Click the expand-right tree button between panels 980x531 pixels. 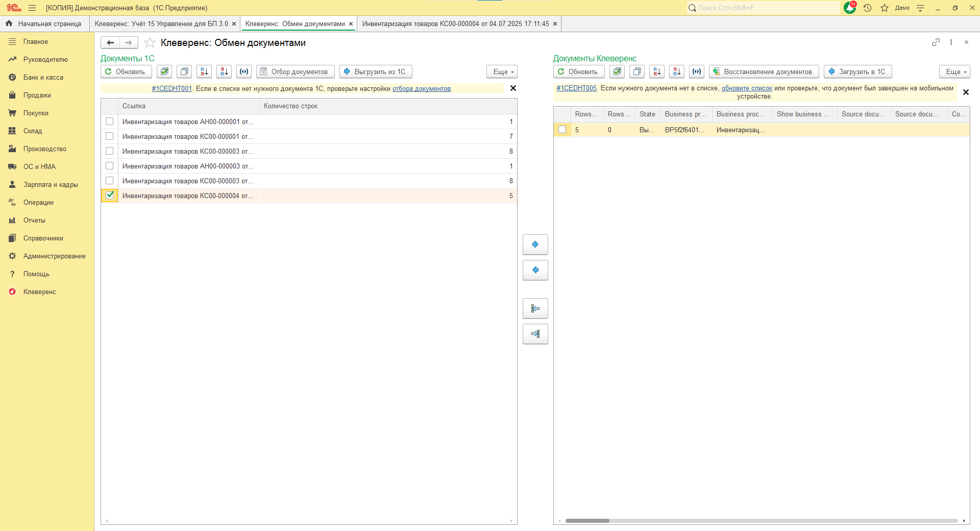535,308
